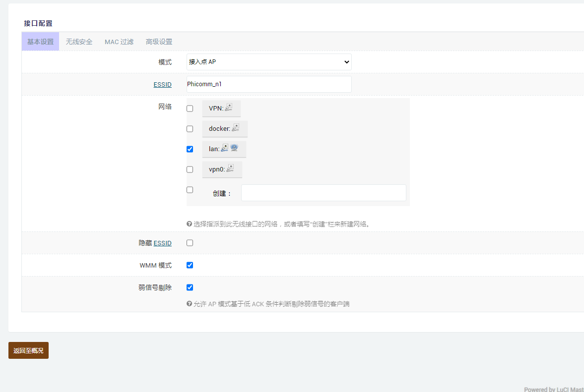Click the 接口配置 section heading
This screenshot has width=584, height=392.
point(38,23)
